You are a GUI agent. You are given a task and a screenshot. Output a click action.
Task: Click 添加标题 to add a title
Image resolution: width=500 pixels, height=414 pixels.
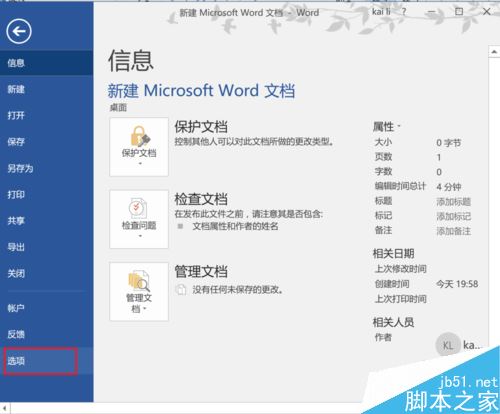click(x=454, y=202)
